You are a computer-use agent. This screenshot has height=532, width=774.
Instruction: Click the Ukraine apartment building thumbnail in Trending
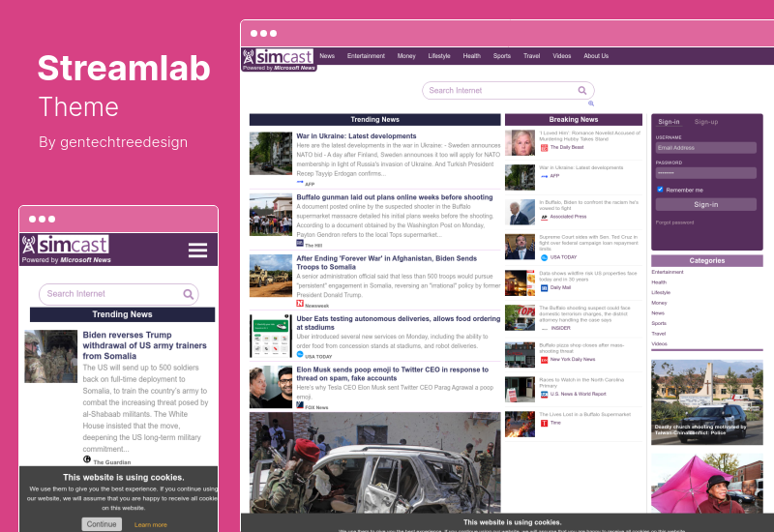pyautogui.click(x=271, y=154)
